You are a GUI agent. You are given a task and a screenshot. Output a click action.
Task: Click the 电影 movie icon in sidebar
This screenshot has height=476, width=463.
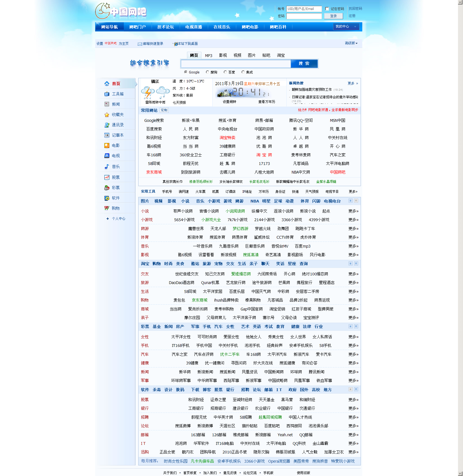(x=107, y=145)
